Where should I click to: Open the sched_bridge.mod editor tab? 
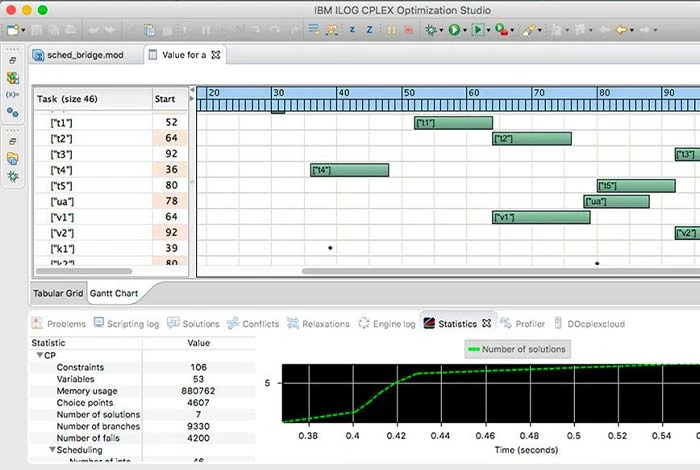85,54
